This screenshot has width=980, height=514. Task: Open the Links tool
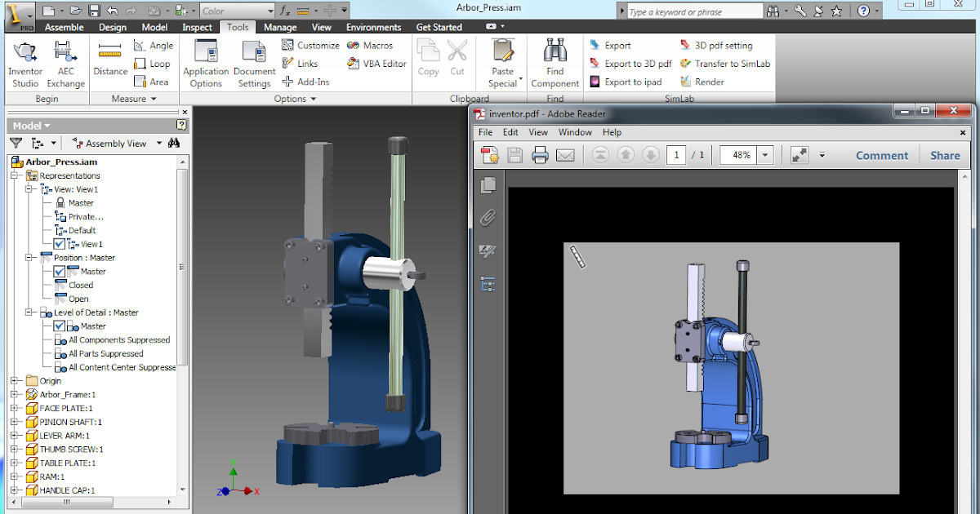coord(300,64)
